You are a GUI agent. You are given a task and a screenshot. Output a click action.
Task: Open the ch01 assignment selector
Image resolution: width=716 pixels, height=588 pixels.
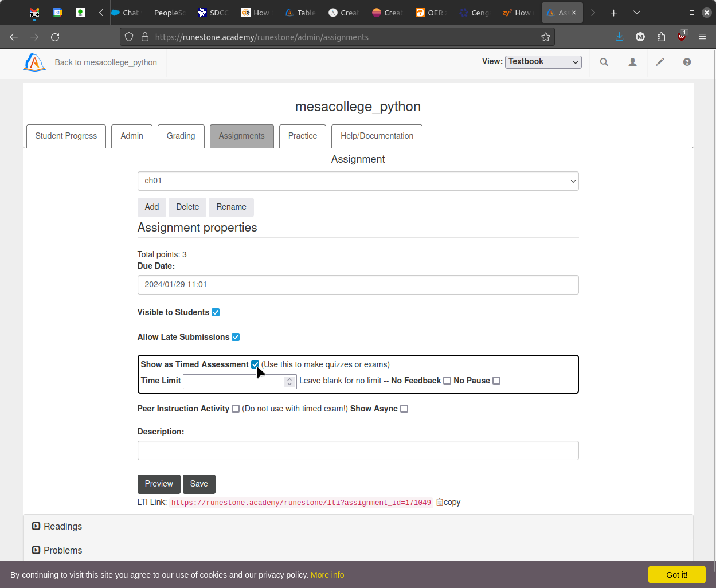(358, 181)
